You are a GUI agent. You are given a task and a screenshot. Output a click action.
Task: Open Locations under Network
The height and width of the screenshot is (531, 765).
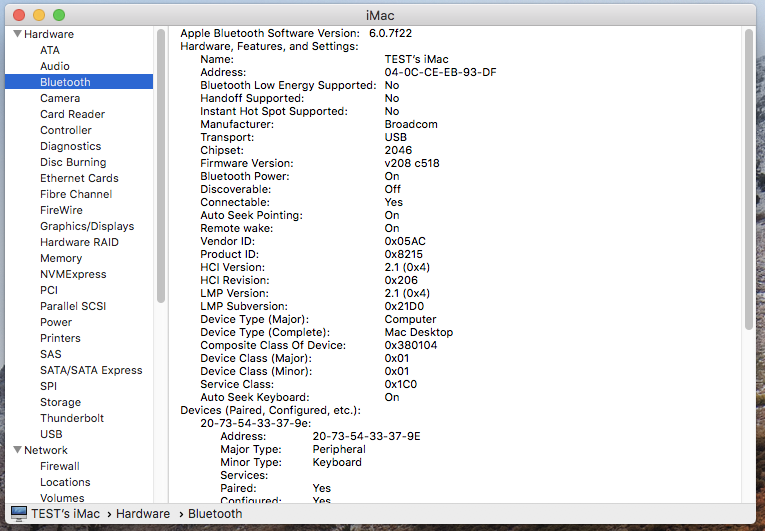tap(65, 482)
